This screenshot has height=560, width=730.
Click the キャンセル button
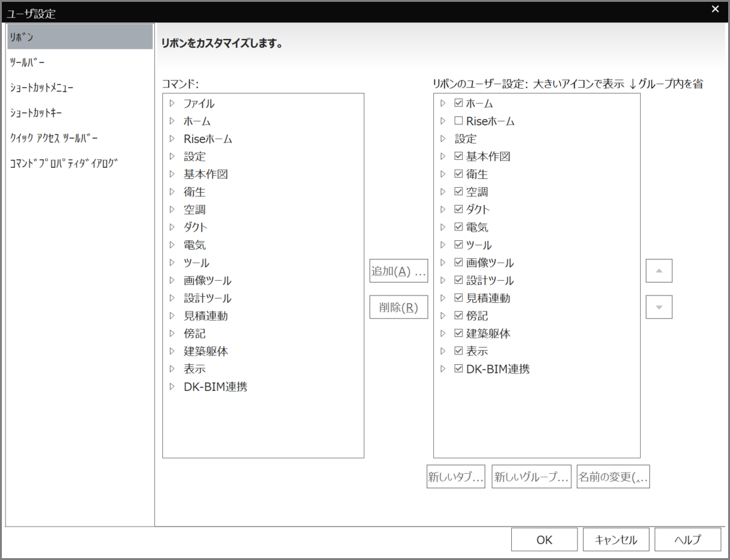coord(615,540)
